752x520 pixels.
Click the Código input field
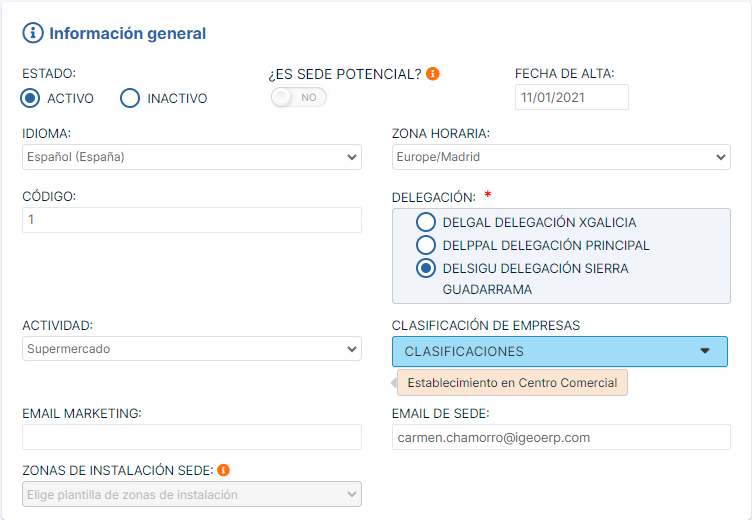[x=191, y=220]
